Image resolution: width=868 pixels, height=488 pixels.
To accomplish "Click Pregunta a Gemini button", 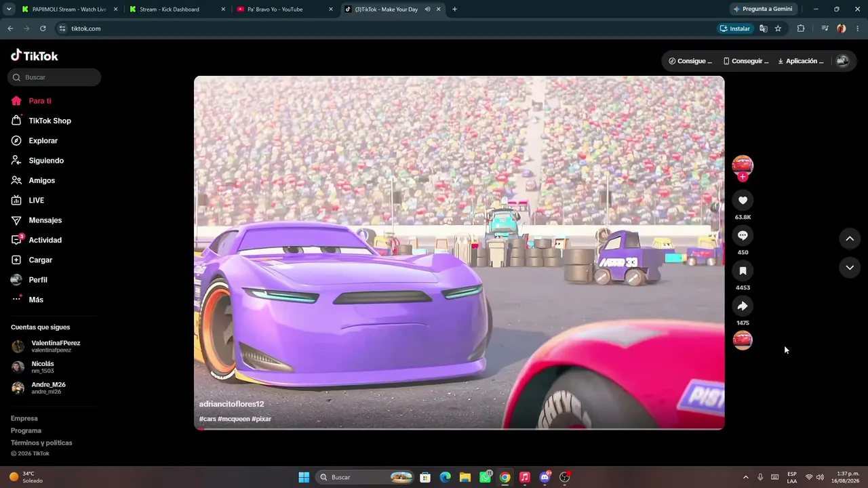I will 763,9.
